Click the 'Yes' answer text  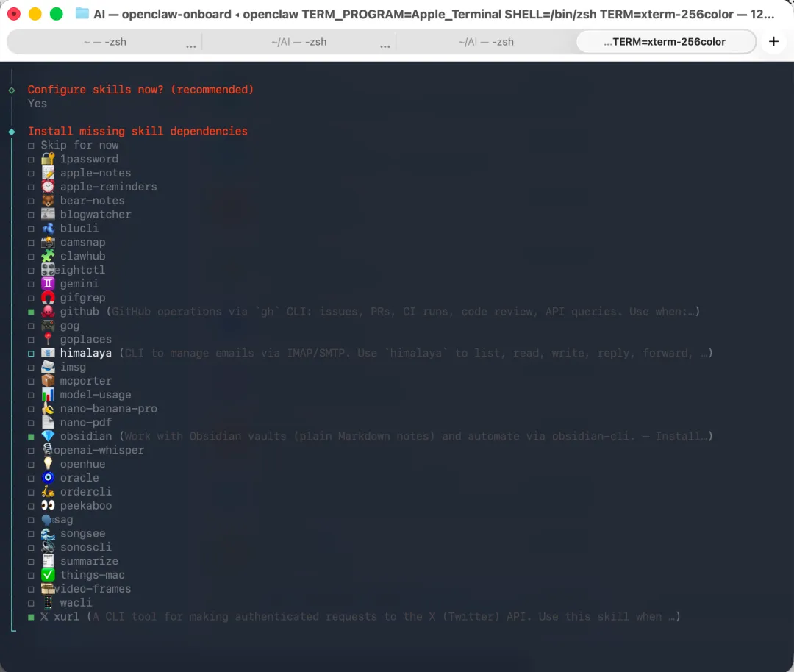[x=37, y=104]
